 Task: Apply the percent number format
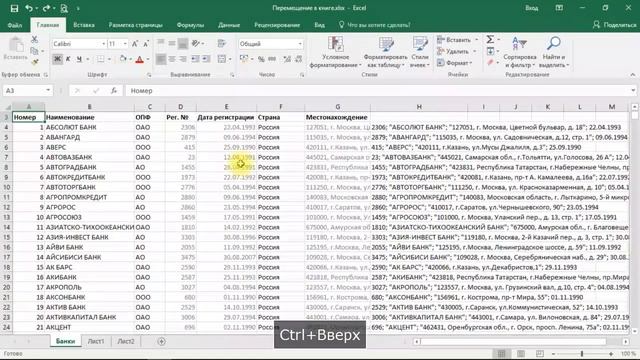pyautogui.click(x=261, y=60)
